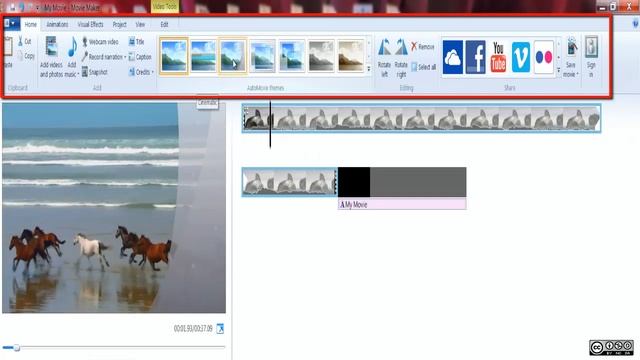Switch to the Visual Effects tab
This screenshot has width=640, height=360.
(90, 24)
